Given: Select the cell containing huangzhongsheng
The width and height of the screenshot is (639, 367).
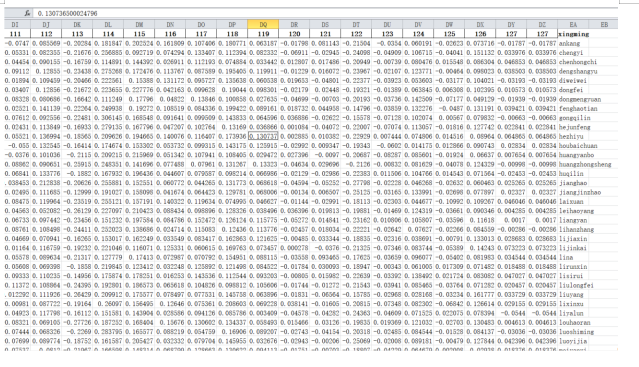Looking at the screenshot, I should click(x=585, y=164).
